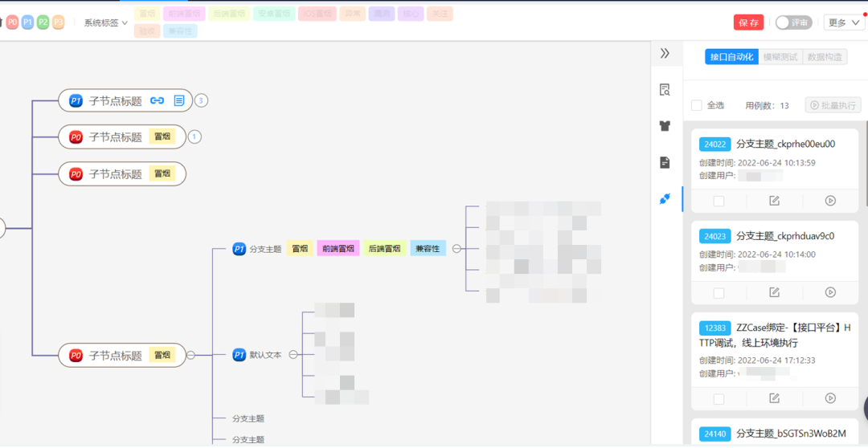Open the note icon on the first 子节点标题 node
Viewport: 868px width, 448px height.
point(178,100)
